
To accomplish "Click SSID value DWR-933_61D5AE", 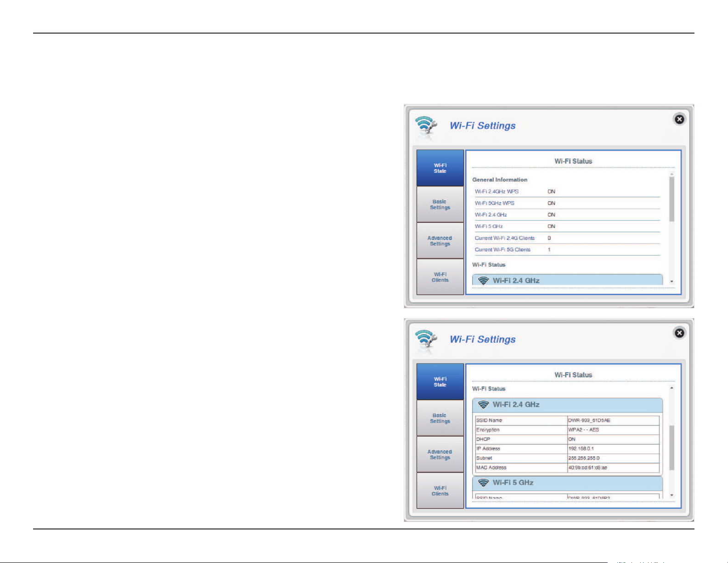I will click(x=589, y=421).
